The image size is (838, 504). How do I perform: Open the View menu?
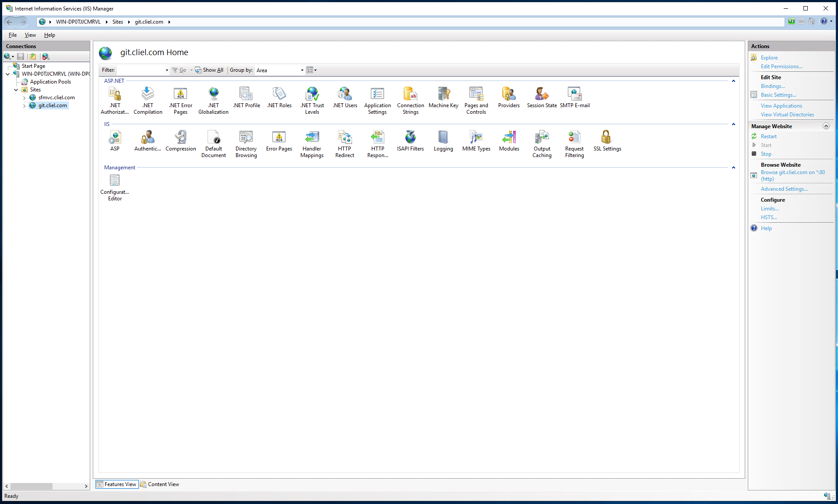tap(30, 35)
